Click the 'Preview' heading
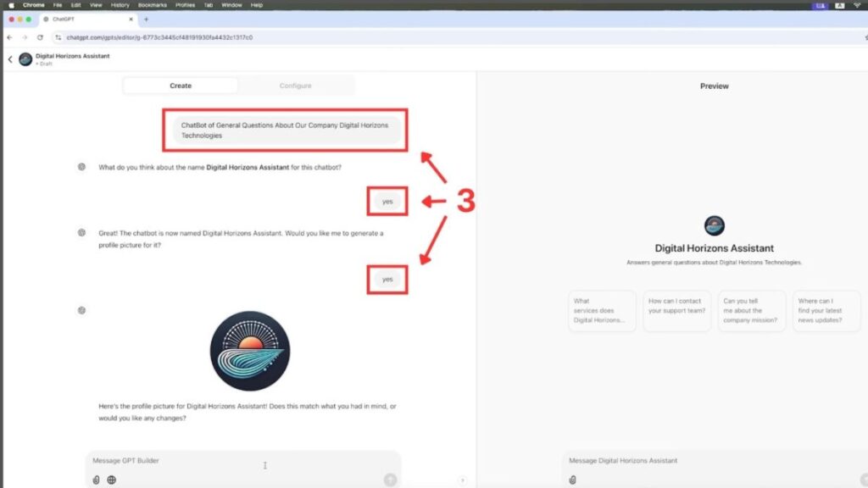This screenshot has height=488, width=868. tap(714, 86)
